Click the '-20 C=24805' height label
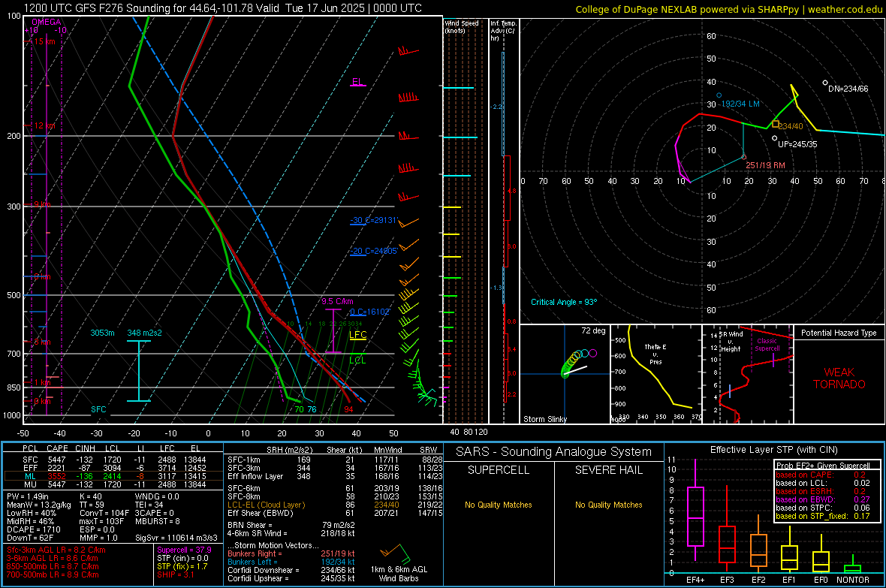 [374, 251]
